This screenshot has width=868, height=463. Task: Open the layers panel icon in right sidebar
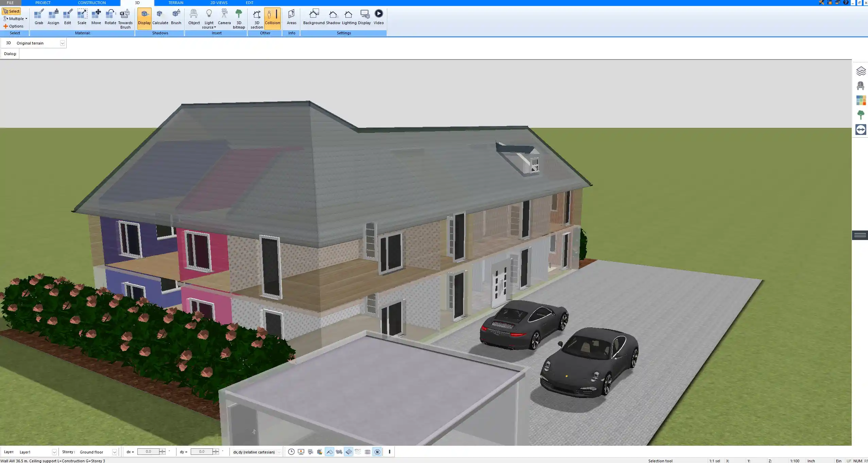[x=861, y=71]
